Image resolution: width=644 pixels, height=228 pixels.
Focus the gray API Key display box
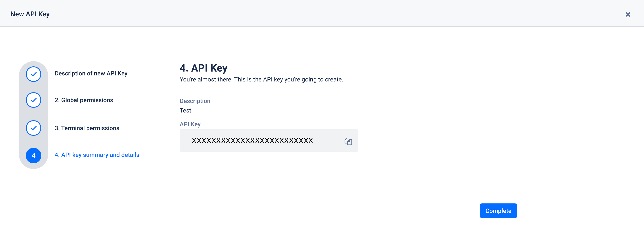269,140
